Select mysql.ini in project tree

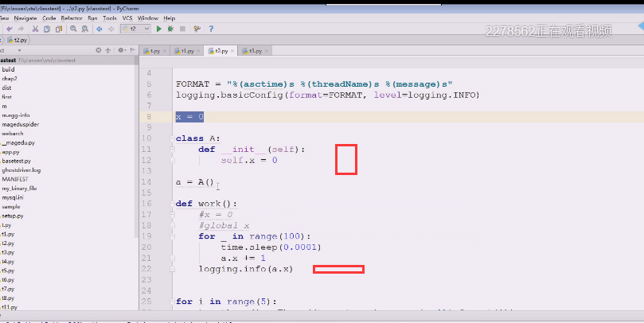click(12, 197)
